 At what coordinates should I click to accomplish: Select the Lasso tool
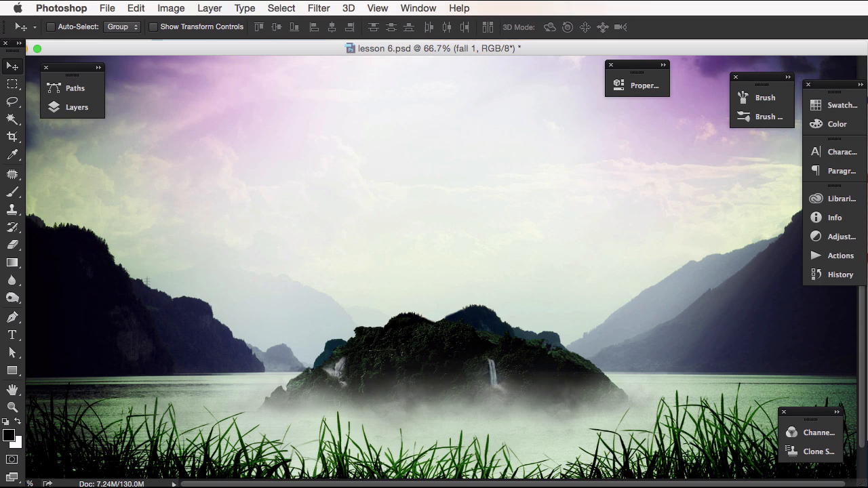tap(12, 102)
